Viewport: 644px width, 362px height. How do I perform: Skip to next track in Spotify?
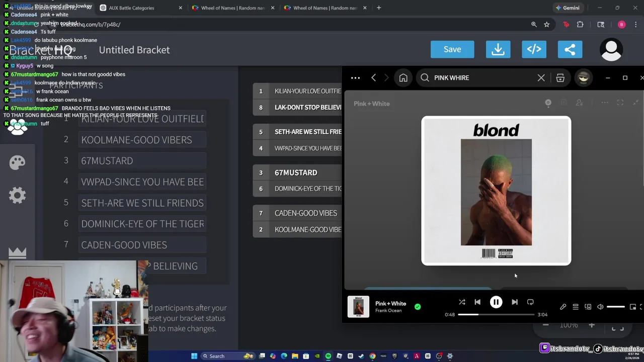(x=514, y=302)
